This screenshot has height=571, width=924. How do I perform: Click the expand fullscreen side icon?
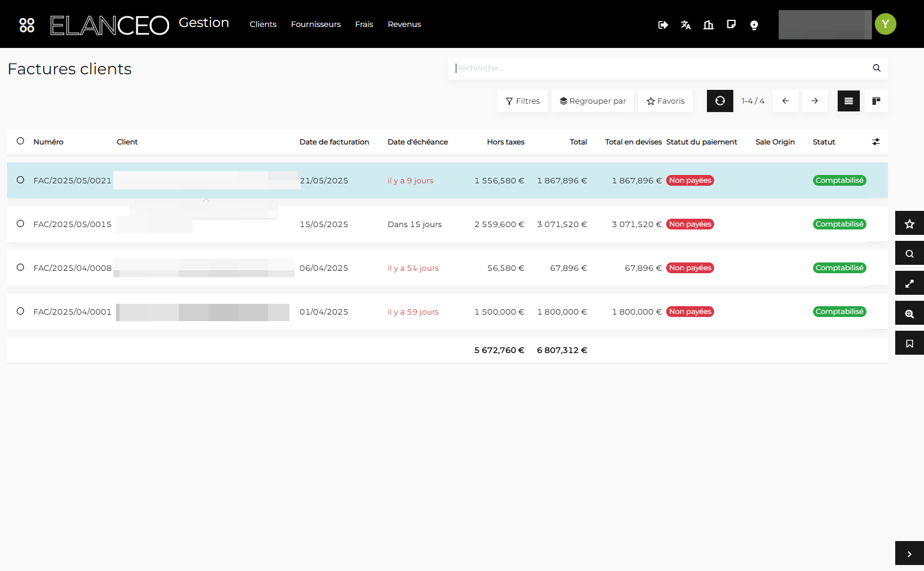tap(910, 283)
